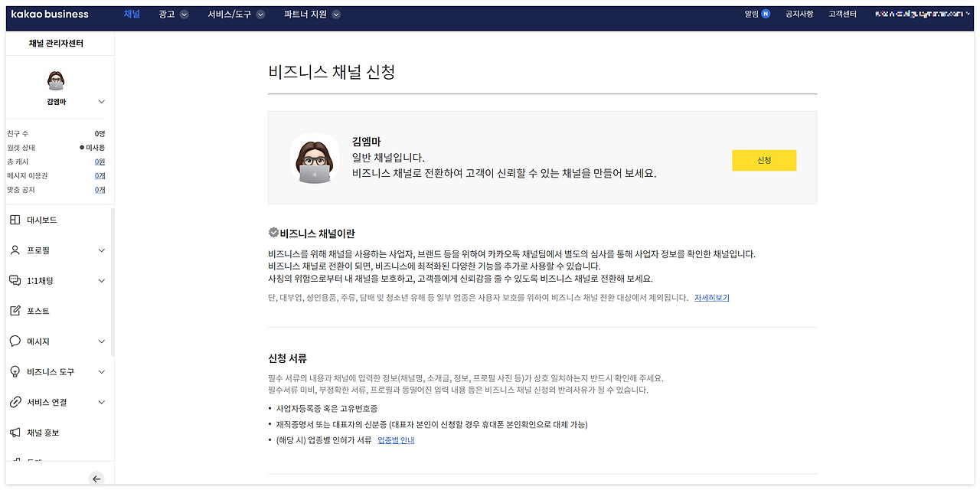Expand the 광고 dropdown menu
980x490 pixels.
tap(174, 13)
